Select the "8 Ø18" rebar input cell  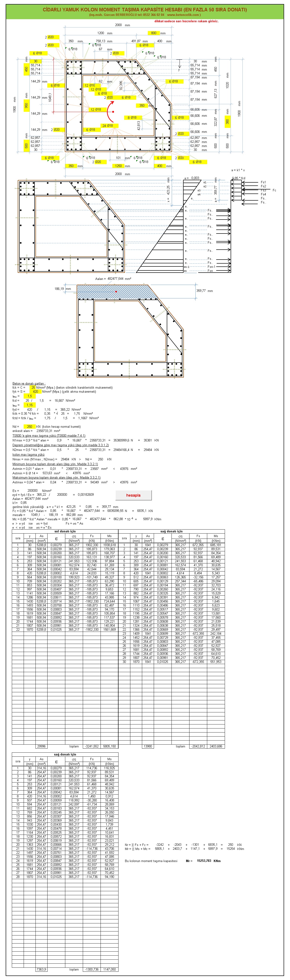(132, 117)
